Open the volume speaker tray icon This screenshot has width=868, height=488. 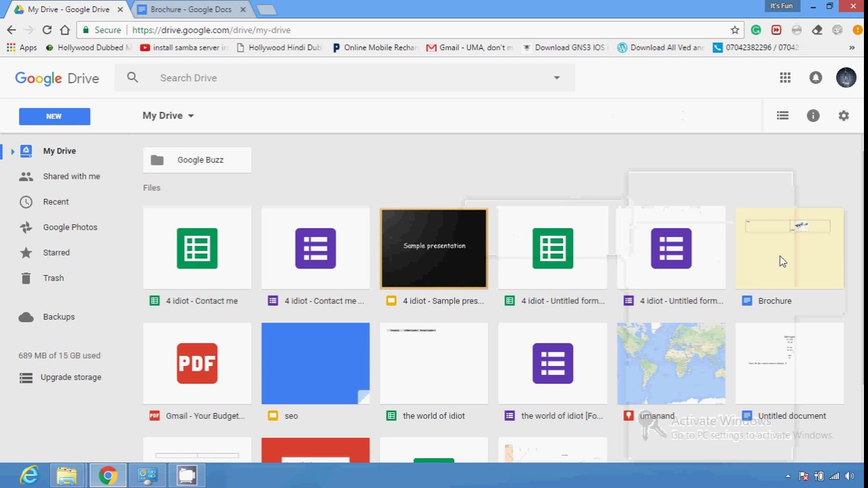coord(850,476)
